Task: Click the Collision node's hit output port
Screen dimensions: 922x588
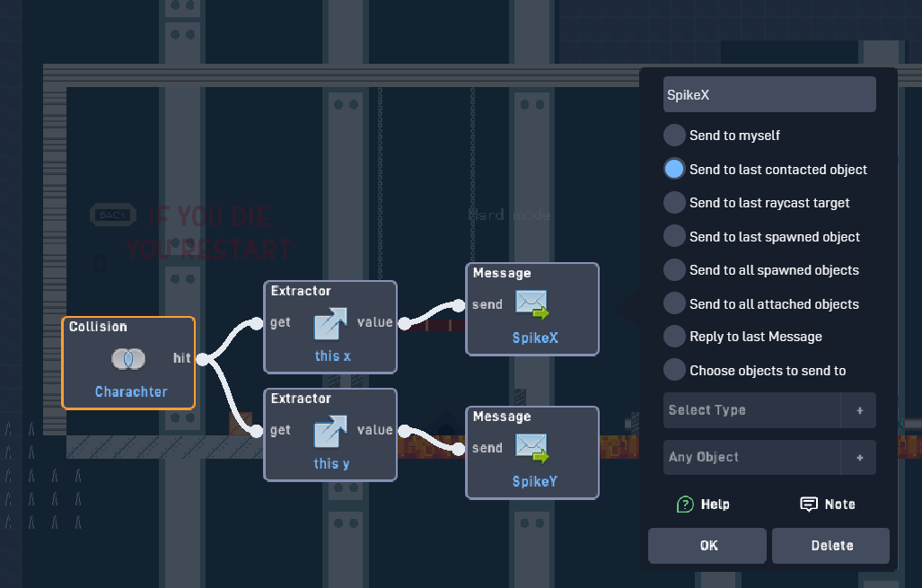Action: (x=202, y=359)
